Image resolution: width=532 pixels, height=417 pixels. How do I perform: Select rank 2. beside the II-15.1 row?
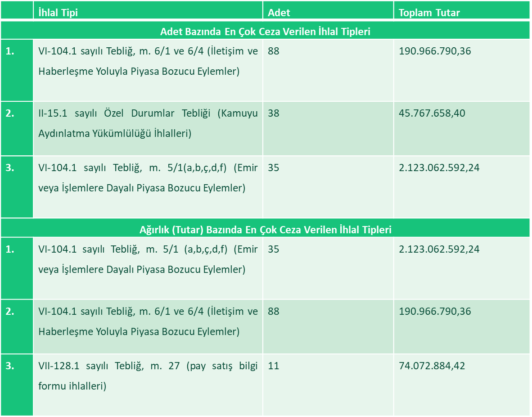[x=10, y=113]
